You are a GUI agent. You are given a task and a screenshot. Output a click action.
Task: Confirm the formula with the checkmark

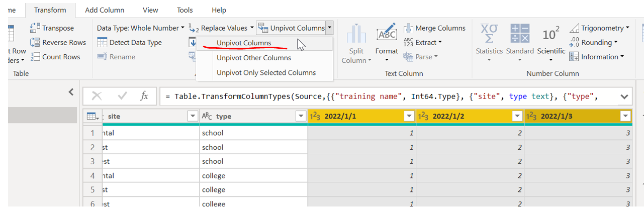pyautogui.click(x=122, y=96)
